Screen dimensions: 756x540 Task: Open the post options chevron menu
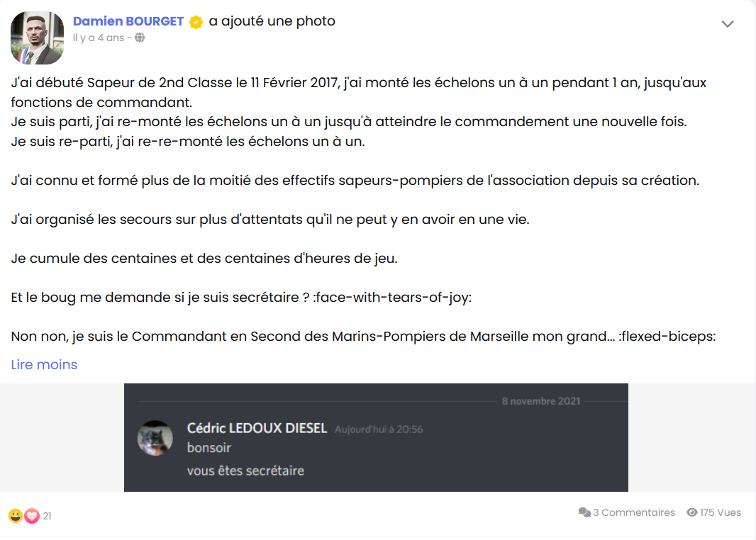727,24
